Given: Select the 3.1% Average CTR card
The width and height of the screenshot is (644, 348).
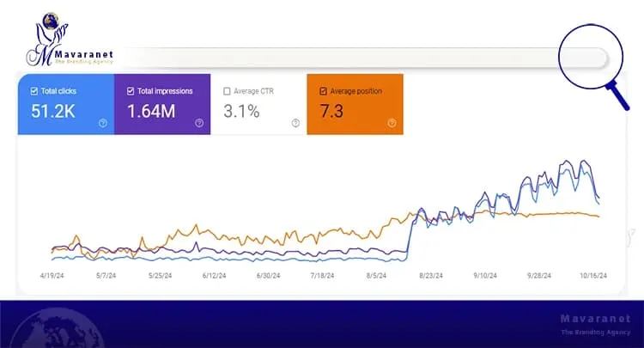Looking at the screenshot, I should tap(258, 105).
